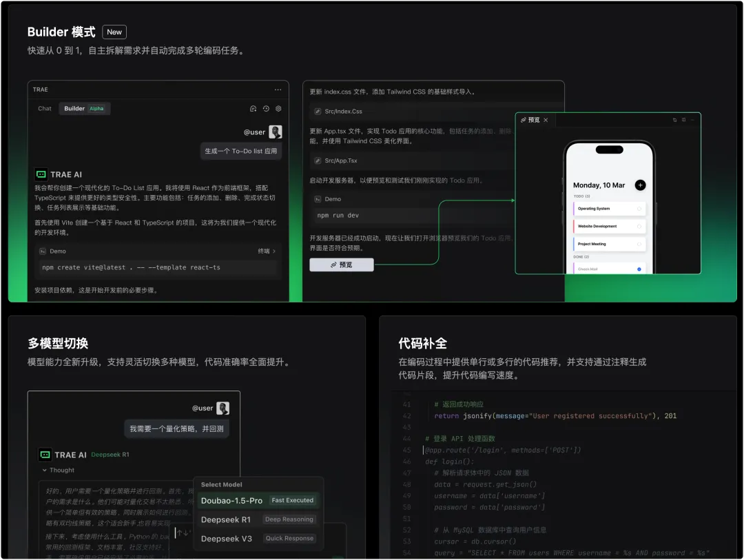744x560 pixels.
Task: Click the 多模型切换 heading
Action: 58,344
